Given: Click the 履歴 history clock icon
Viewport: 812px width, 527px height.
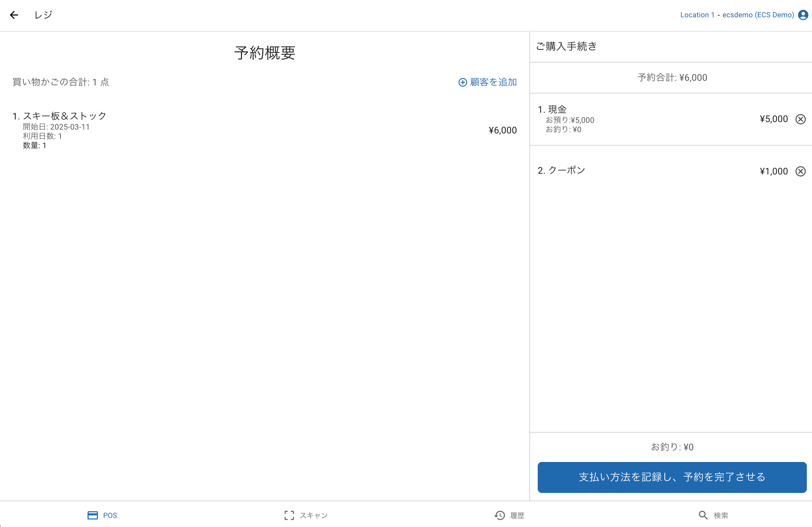Looking at the screenshot, I should [x=499, y=515].
